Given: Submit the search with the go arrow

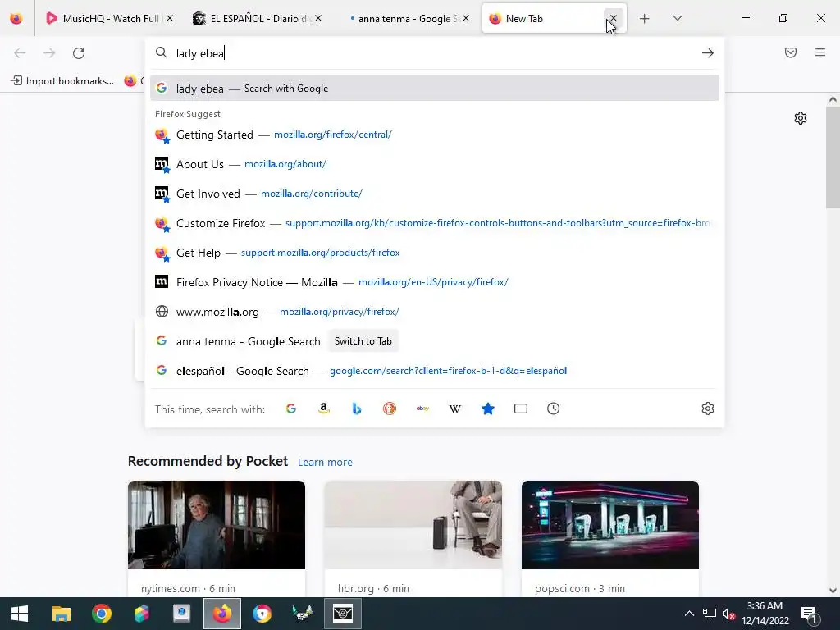Looking at the screenshot, I should (708, 53).
